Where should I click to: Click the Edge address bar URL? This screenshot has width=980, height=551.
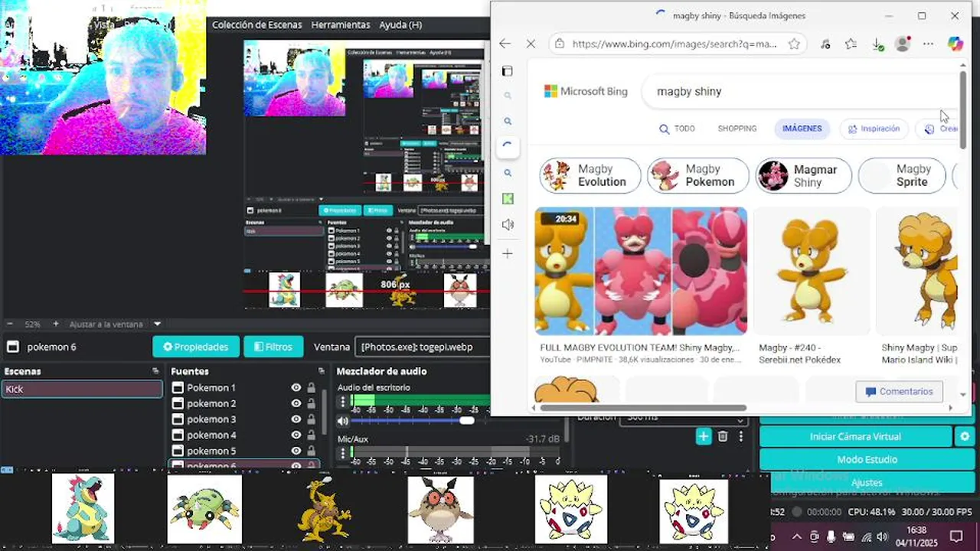(x=674, y=44)
